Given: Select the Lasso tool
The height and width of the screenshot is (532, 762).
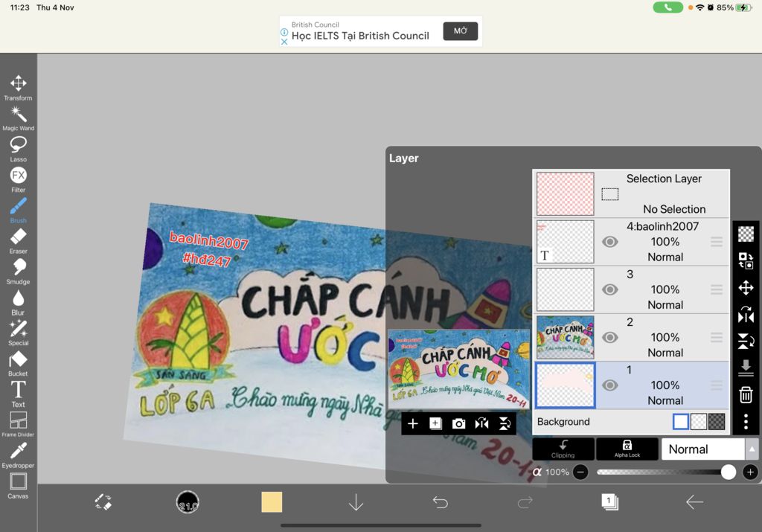Looking at the screenshot, I should pos(18,149).
